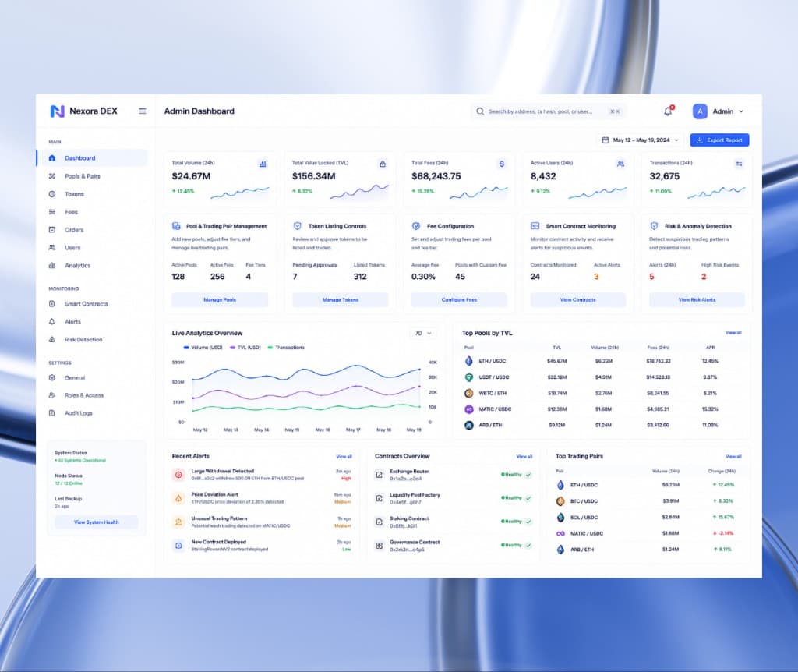Click the Unusual Trading Pattern alert icon

(x=178, y=522)
